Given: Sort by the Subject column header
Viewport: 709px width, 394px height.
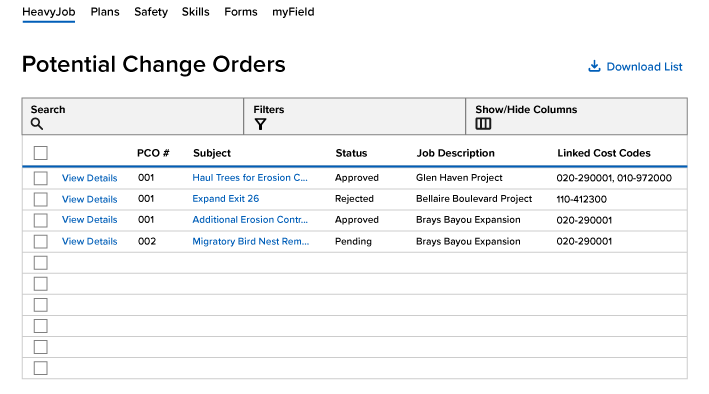Looking at the screenshot, I should tap(212, 153).
